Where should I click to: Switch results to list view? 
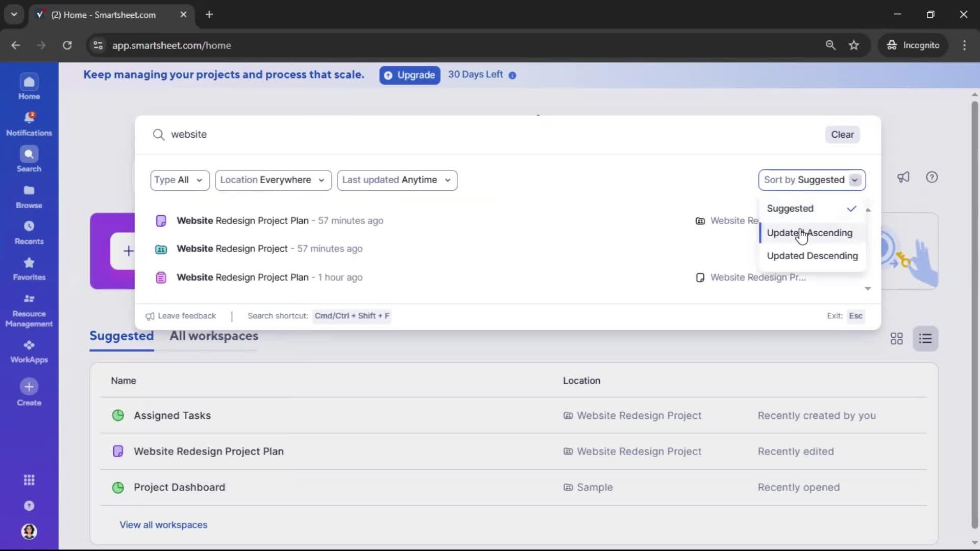click(926, 338)
